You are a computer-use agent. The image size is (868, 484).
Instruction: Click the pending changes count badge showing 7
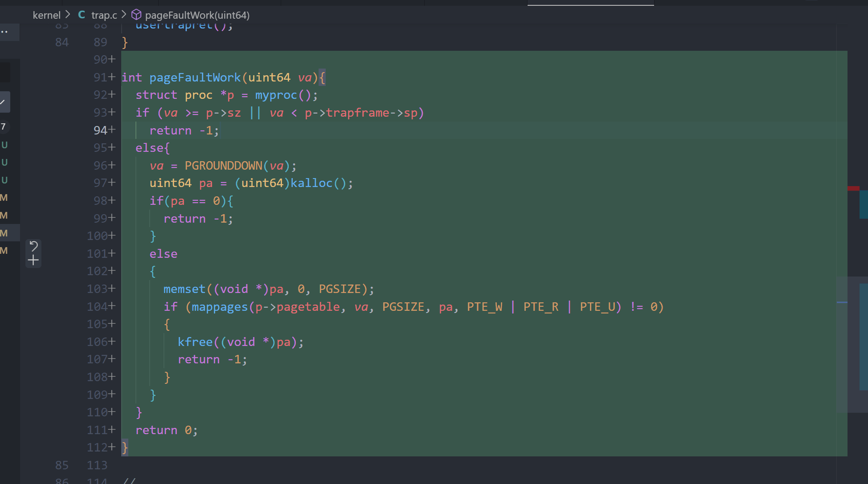[x=4, y=126]
